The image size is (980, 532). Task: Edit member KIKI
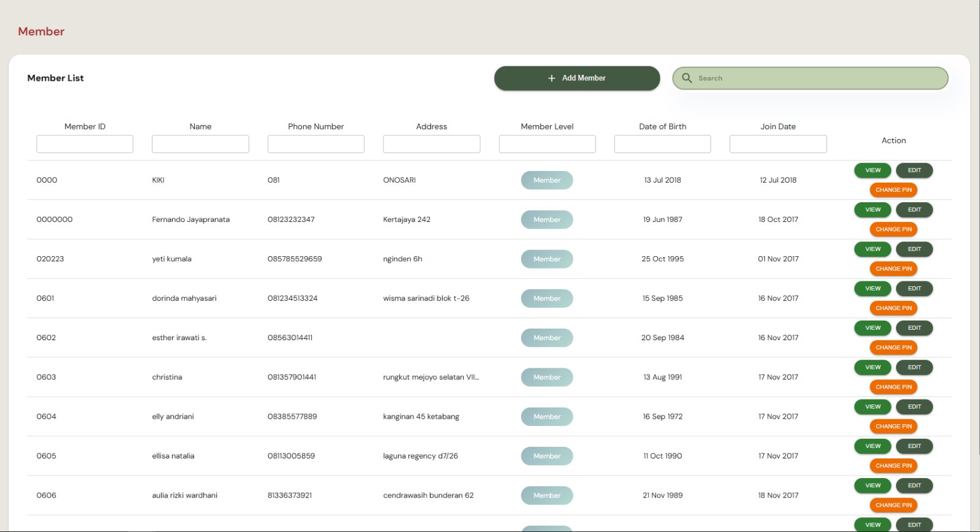(x=914, y=170)
